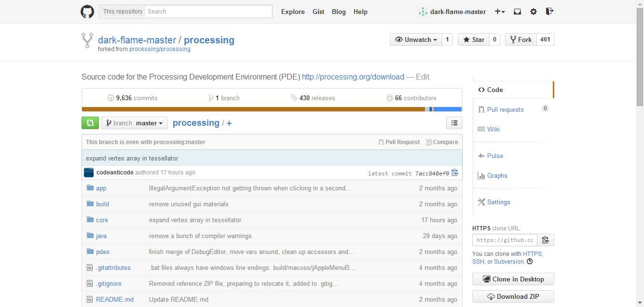The image size is (644, 307).
Task: Click the Subversion clone option link
Action: (509, 262)
